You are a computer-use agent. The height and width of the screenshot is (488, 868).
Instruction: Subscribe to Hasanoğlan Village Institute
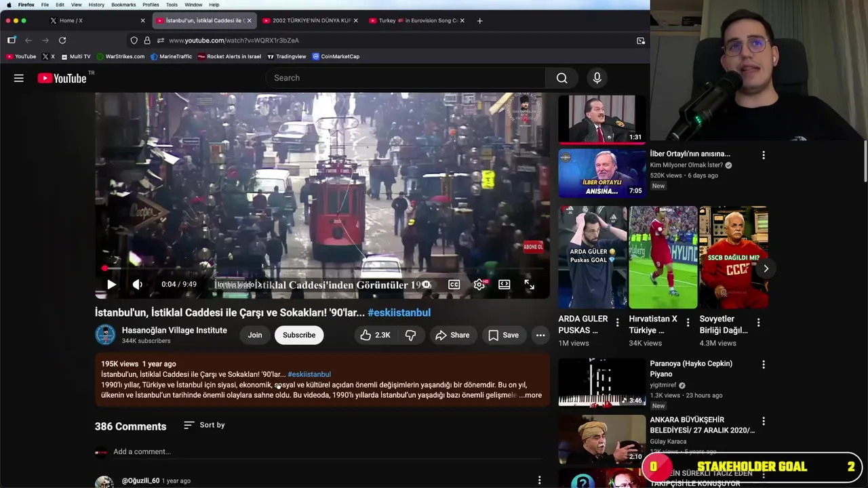[299, 335]
